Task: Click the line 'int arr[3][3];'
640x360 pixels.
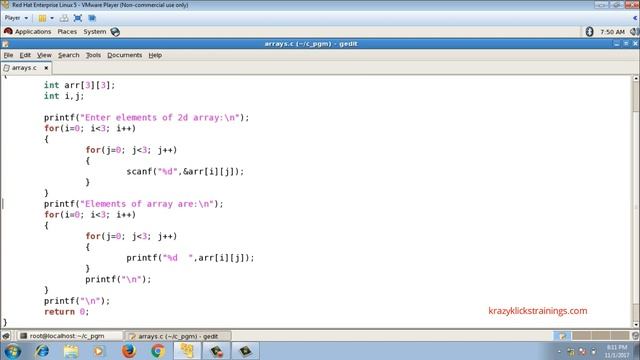Action: coord(80,85)
